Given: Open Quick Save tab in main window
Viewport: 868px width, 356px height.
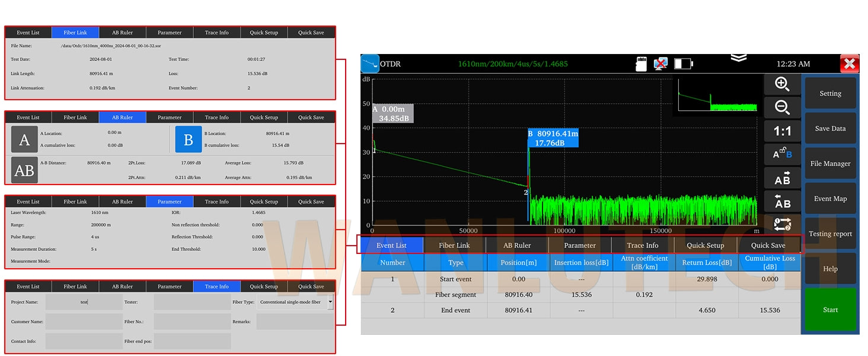Looking at the screenshot, I should coord(768,245).
